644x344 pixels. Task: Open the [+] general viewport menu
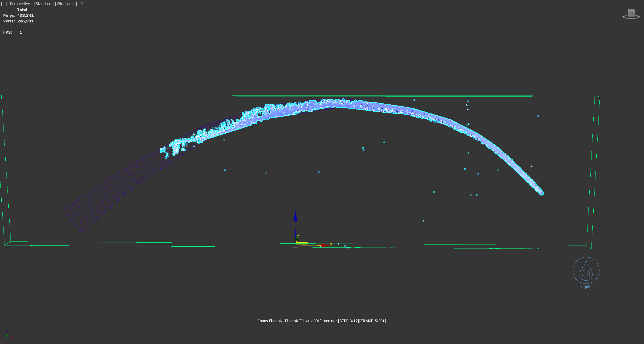click(x=4, y=4)
